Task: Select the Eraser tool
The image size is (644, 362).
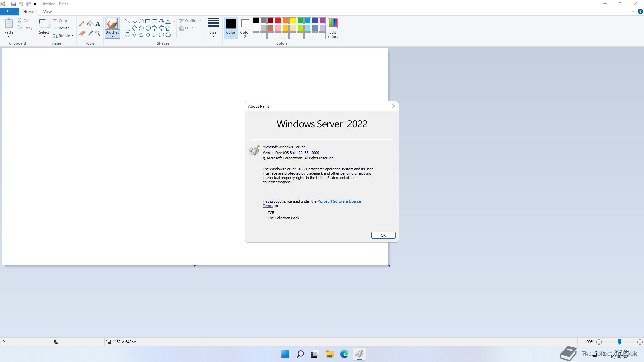Action: (82, 33)
